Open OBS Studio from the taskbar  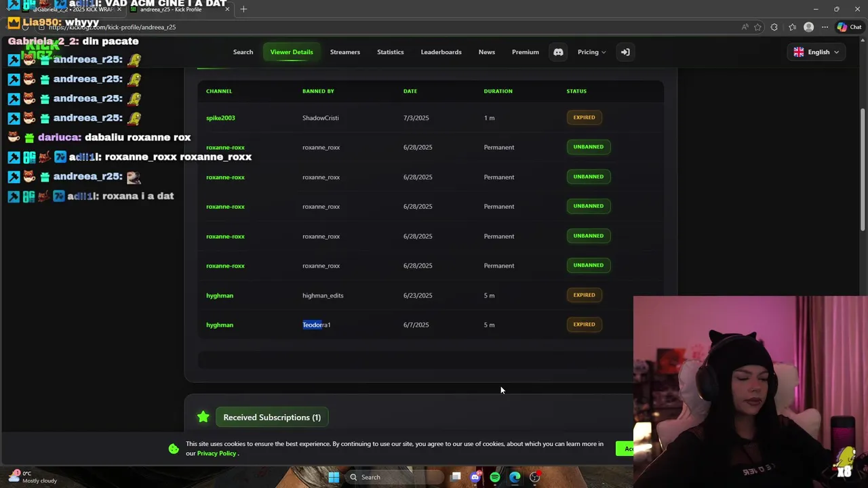[535, 477]
